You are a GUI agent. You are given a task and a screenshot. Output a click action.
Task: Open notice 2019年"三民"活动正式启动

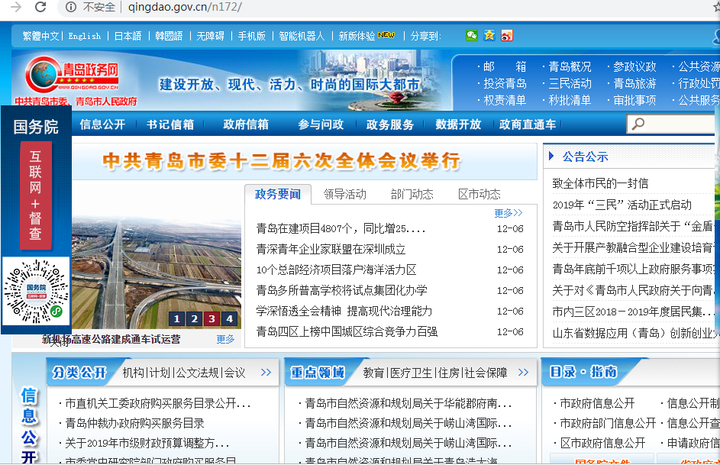point(622,205)
